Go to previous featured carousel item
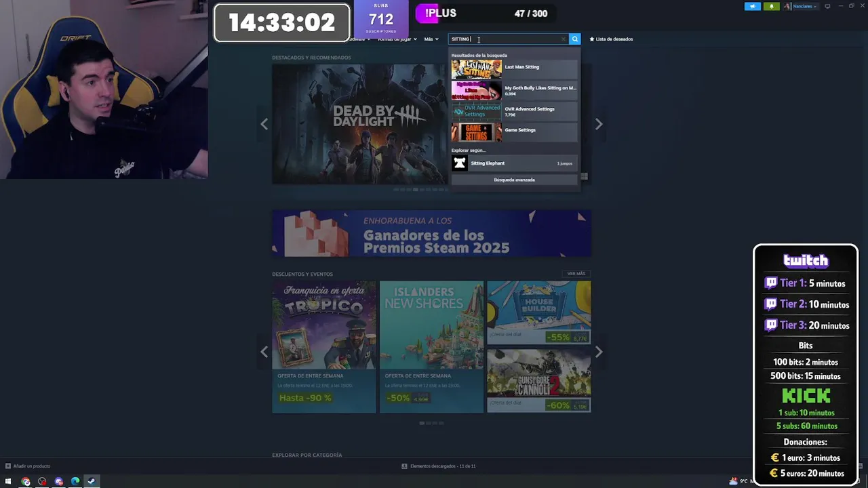The width and height of the screenshot is (868, 488). click(x=264, y=124)
